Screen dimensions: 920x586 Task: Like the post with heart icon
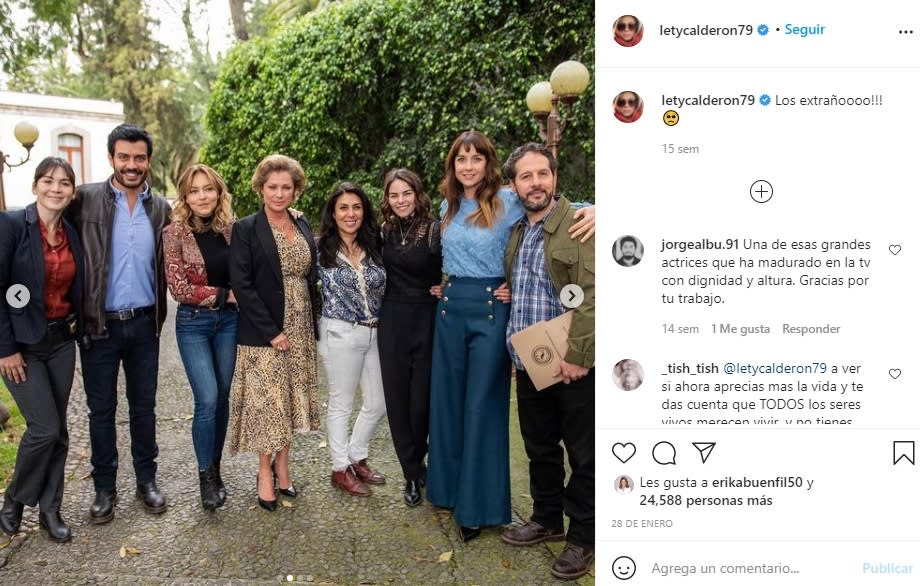pyautogui.click(x=624, y=453)
